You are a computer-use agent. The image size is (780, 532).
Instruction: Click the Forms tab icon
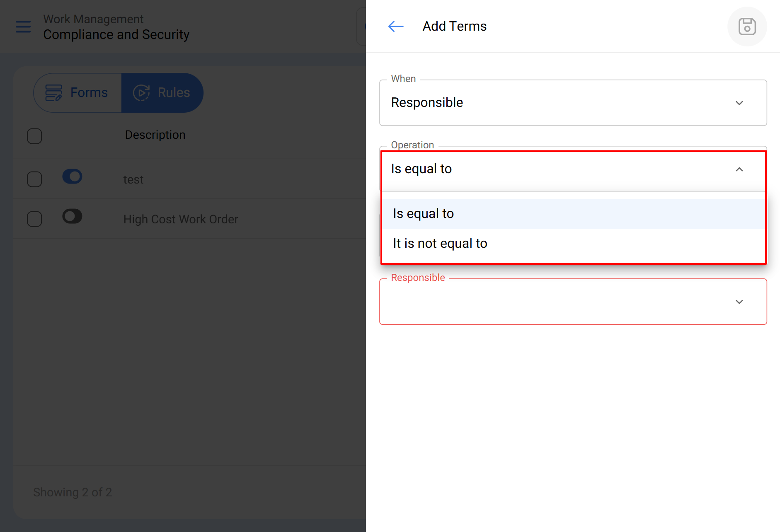[x=53, y=92]
